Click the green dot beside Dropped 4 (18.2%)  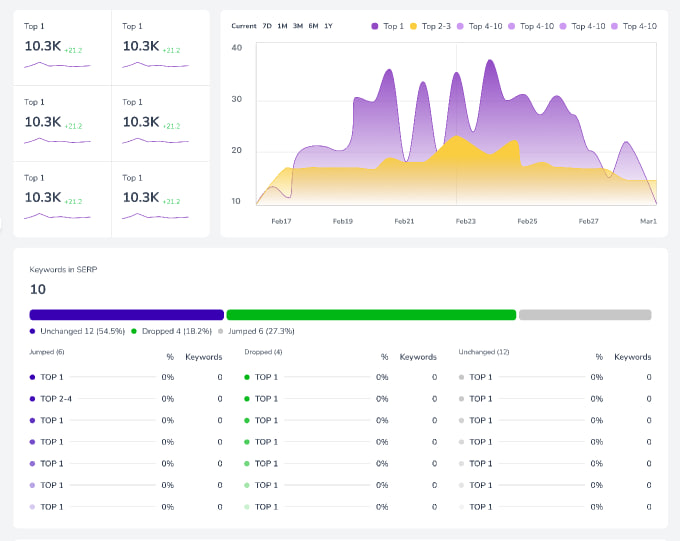click(133, 331)
